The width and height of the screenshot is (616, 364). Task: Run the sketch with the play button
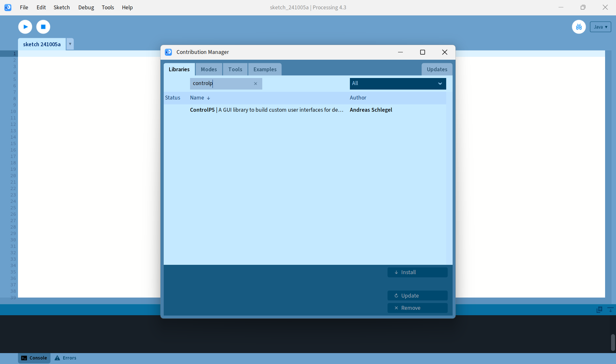click(25, 27)
